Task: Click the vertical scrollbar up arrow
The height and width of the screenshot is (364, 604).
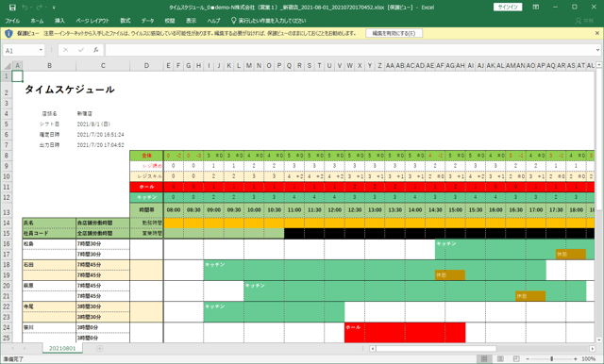Action: 599,65
